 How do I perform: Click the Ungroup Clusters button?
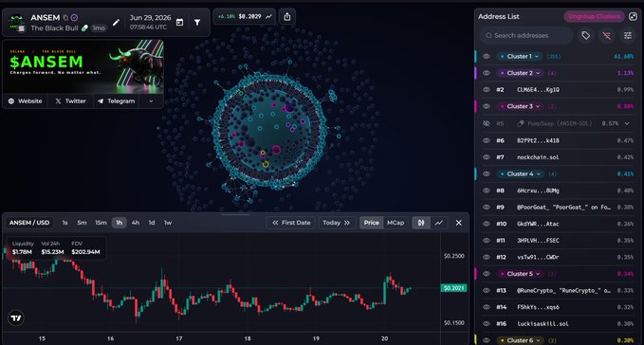[594, 16]
